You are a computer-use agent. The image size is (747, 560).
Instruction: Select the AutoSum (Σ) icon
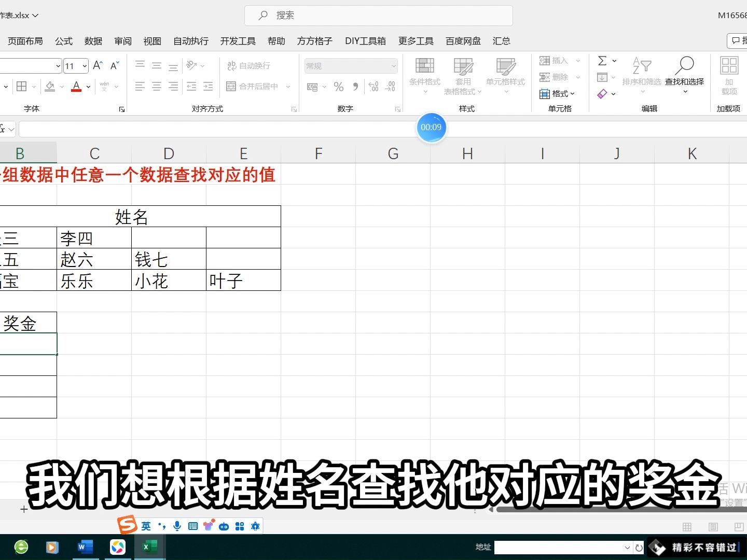coord(602,61)
